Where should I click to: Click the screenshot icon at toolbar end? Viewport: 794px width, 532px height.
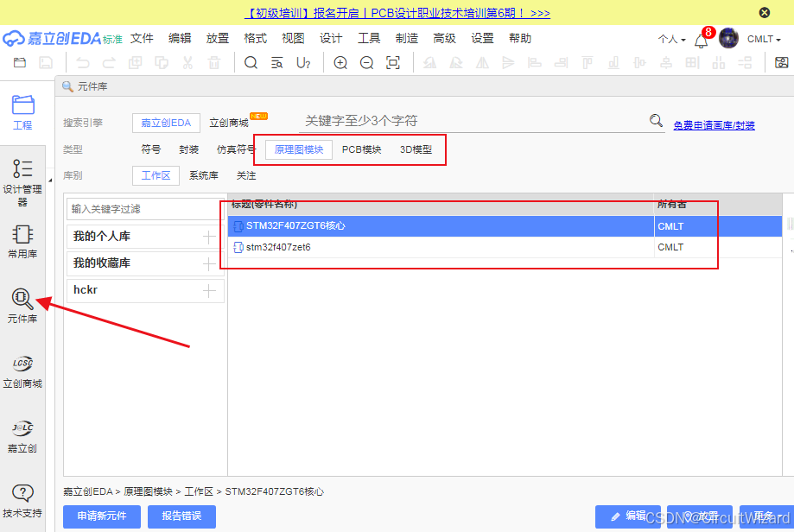[x=781, y=63]
